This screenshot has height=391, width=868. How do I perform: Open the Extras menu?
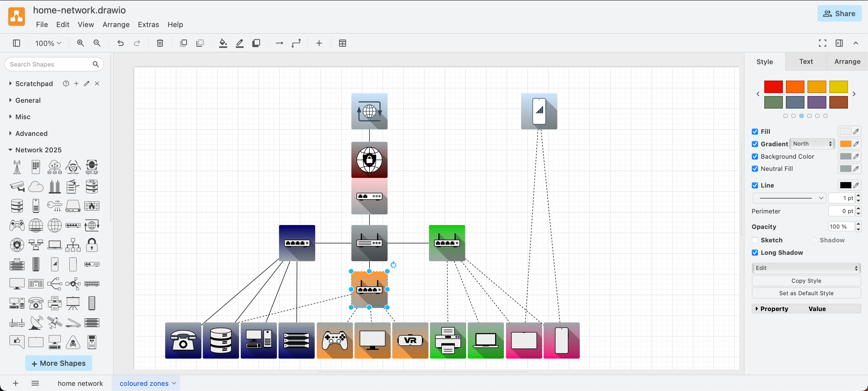tap(148, 24)
